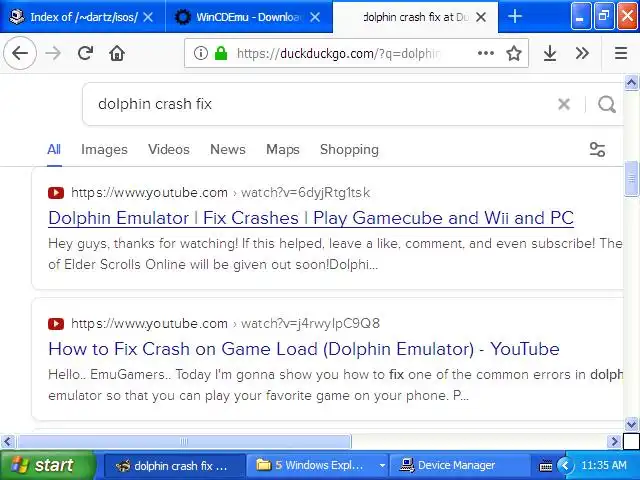Switch to Videos results
640x480 pixels.
pyautogui.click(x=169, y=149)
